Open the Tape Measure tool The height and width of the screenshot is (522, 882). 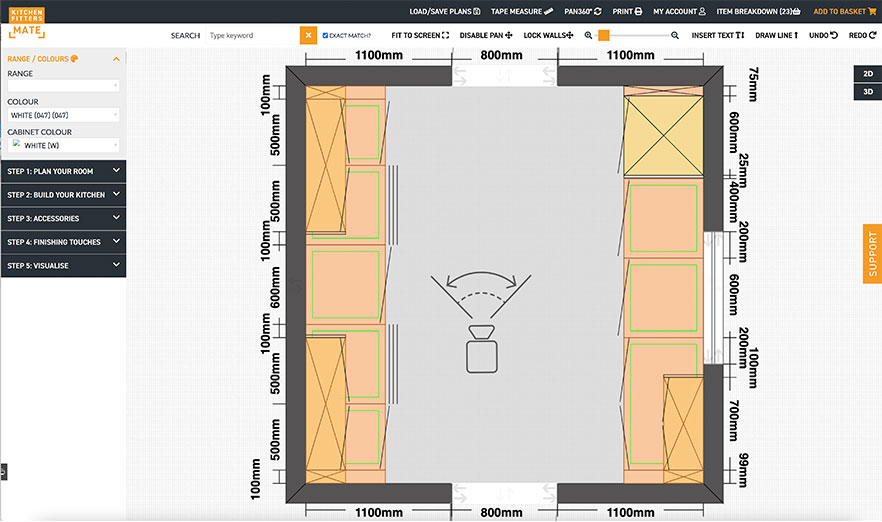tap(523, 11)
